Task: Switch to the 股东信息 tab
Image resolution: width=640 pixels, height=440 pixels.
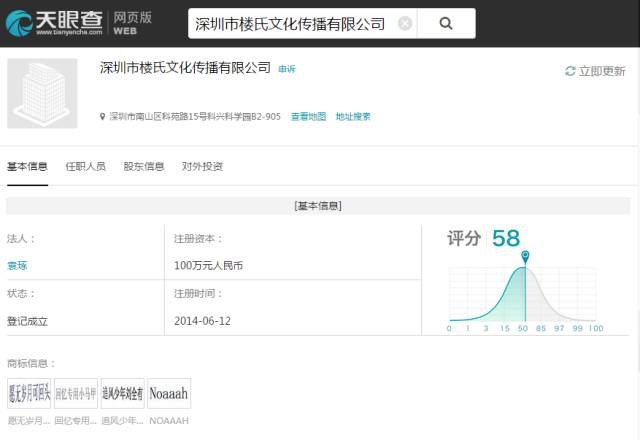Action: pos(144,166)
